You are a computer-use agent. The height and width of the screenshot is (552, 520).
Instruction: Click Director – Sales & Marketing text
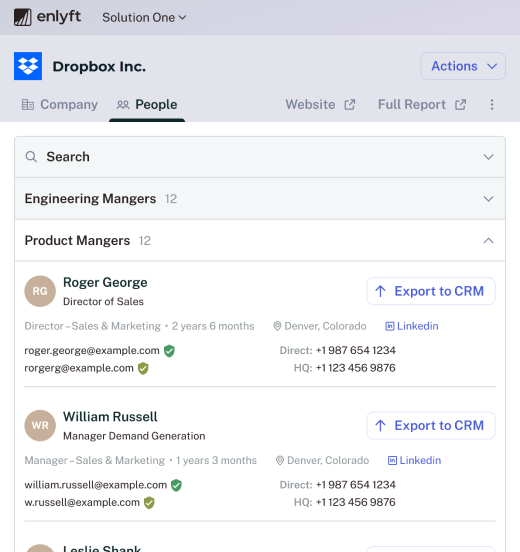[92, 326]
